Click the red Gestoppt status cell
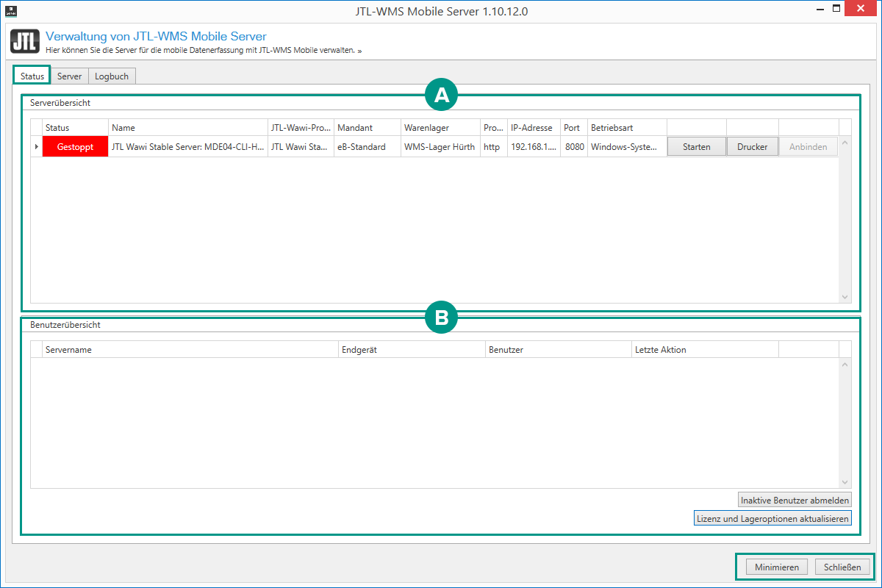This screenshot has height=588, width=882. (75, 147)
